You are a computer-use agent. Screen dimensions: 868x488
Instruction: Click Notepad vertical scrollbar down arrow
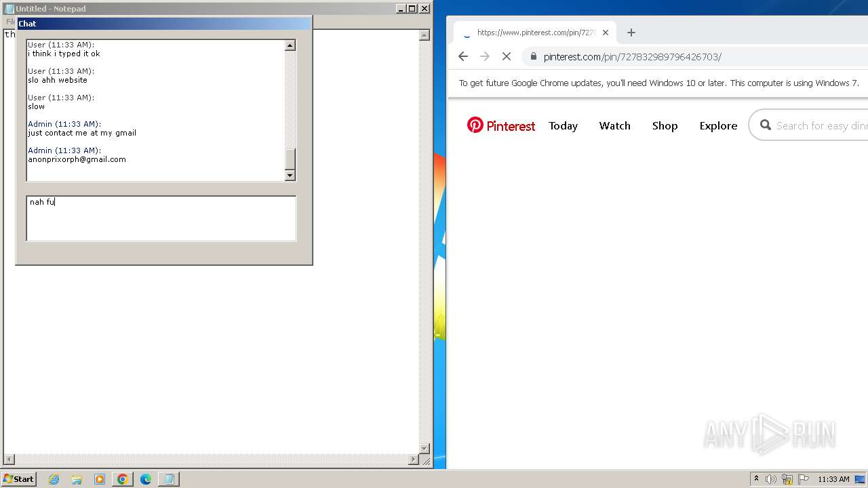[425, 448]
